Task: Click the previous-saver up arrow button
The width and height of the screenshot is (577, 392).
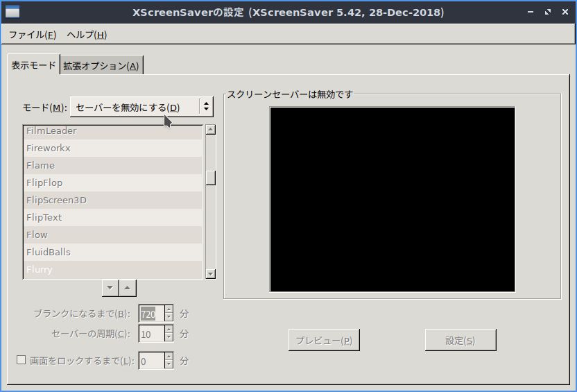Action: pos(128,288)
